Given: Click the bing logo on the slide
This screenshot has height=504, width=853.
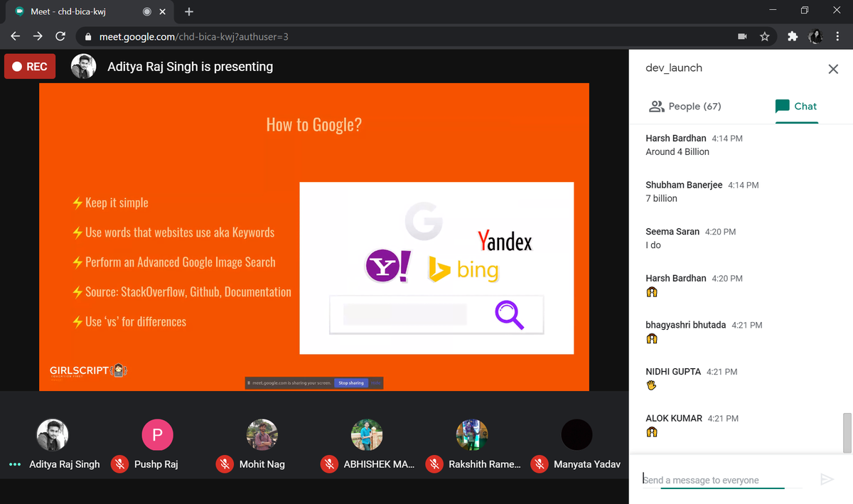Looking at the screenshot, I should coord(464,269).
